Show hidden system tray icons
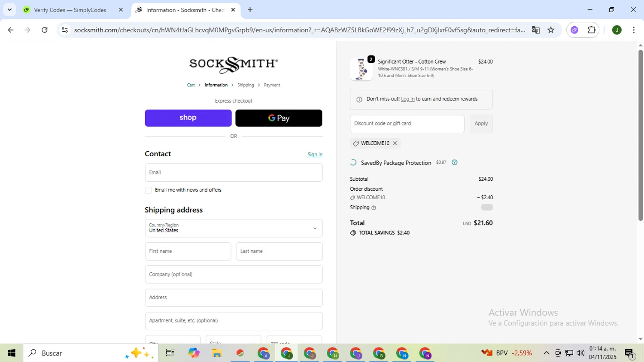This screenshot has width=644, height=362. point(547,353)
